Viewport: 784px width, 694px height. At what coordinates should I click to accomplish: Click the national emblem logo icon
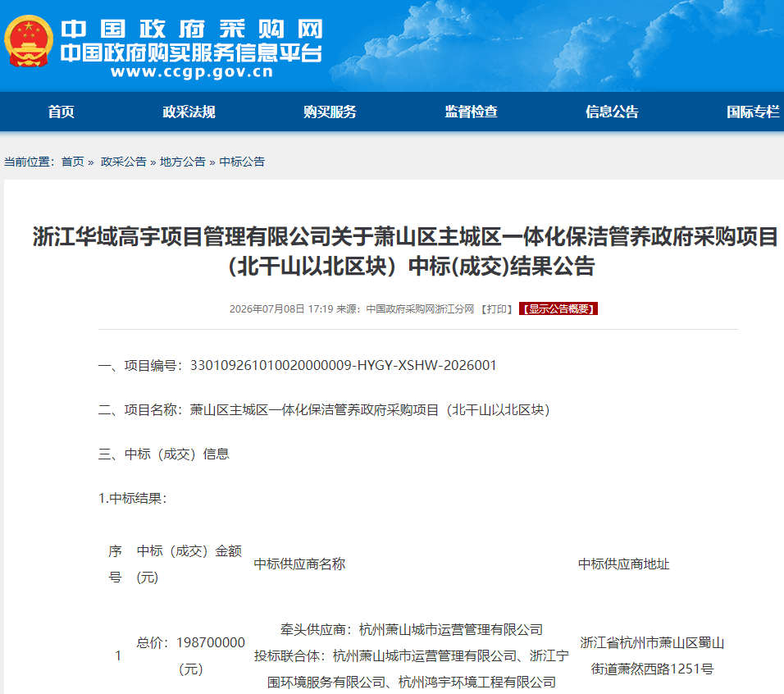tap(29, 42)
